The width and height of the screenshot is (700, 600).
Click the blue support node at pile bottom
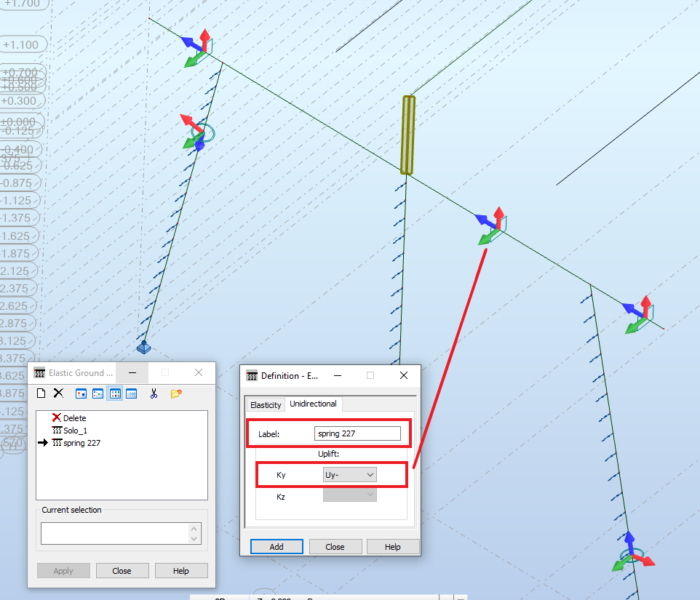(144, 347)
